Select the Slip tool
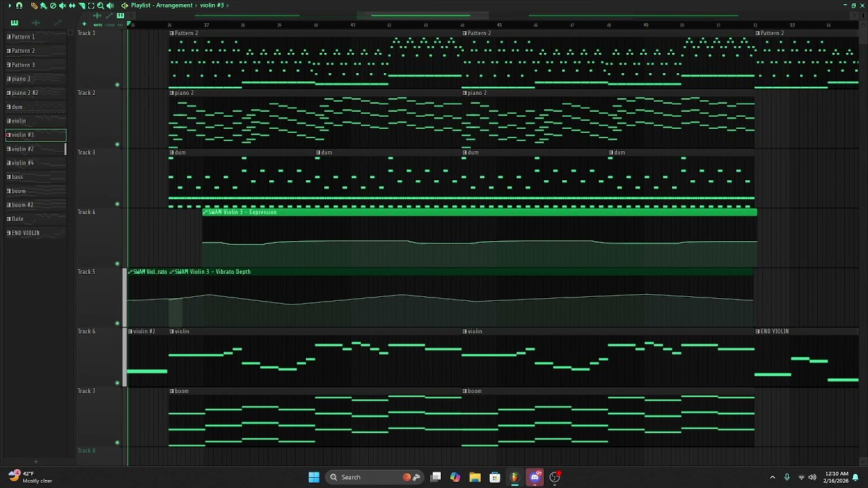 point(72,5)
